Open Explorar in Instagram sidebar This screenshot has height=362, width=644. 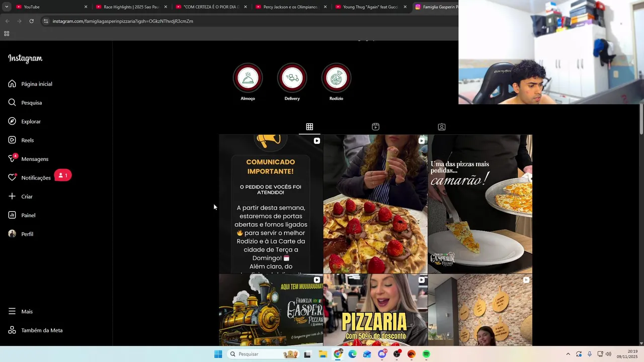[x=25, y=122]
